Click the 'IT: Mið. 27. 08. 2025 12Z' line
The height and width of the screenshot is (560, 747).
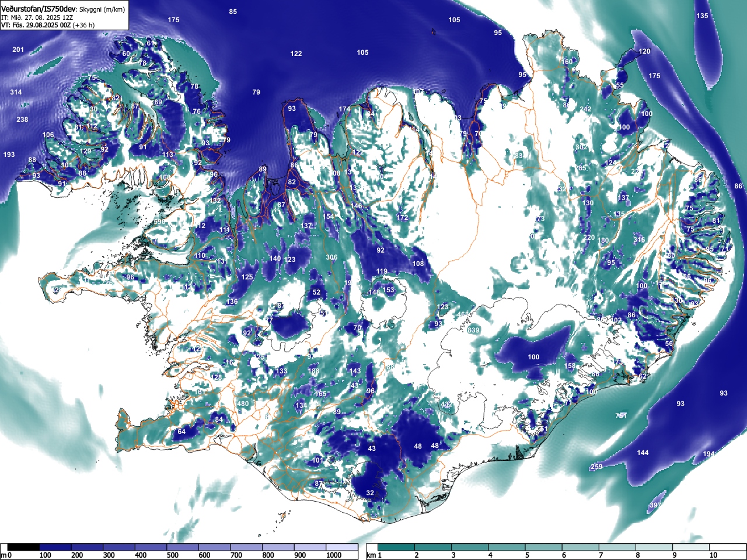[x=36, y=18]
